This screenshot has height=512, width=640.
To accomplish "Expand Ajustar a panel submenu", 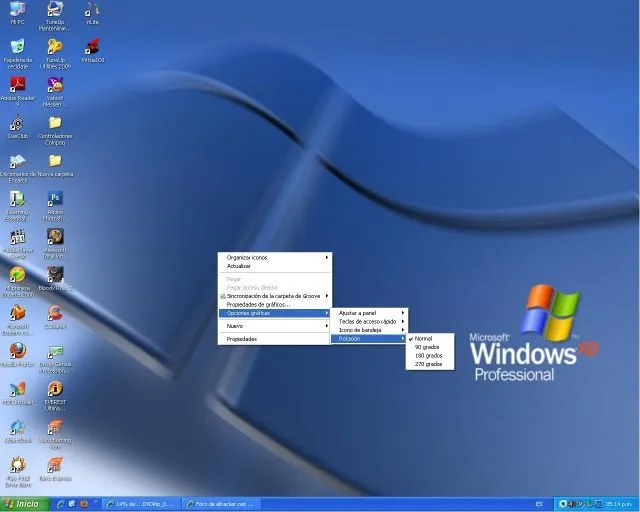I will click(x=369, y=313).
